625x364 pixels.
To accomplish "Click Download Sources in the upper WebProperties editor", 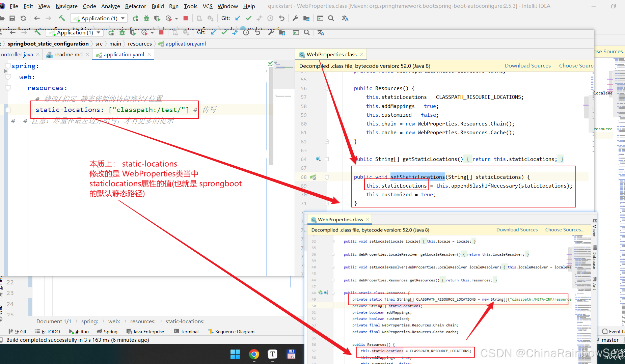I will pyautogui.click(x=527, y=66).
